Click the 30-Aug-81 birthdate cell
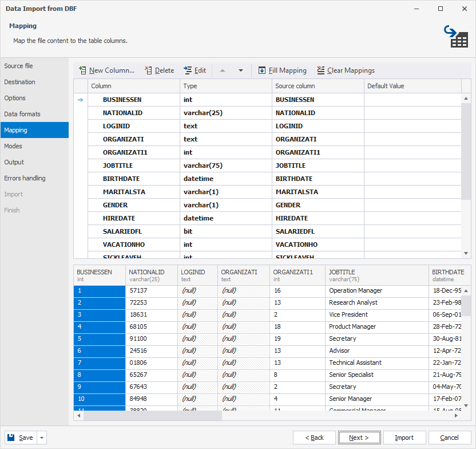 [x=445, y=338]
